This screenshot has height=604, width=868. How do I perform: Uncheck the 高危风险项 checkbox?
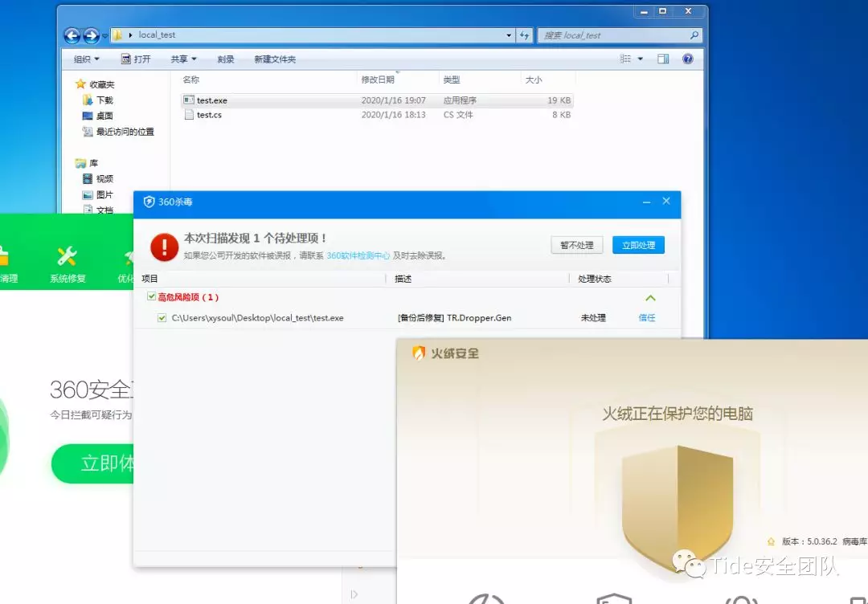click(153, 296)
